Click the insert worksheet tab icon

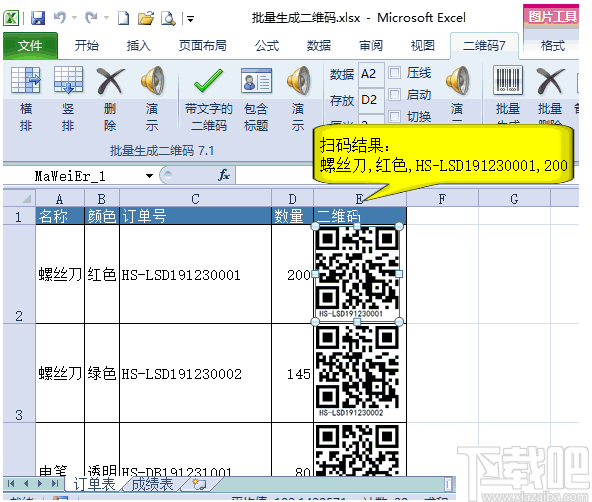199,484
